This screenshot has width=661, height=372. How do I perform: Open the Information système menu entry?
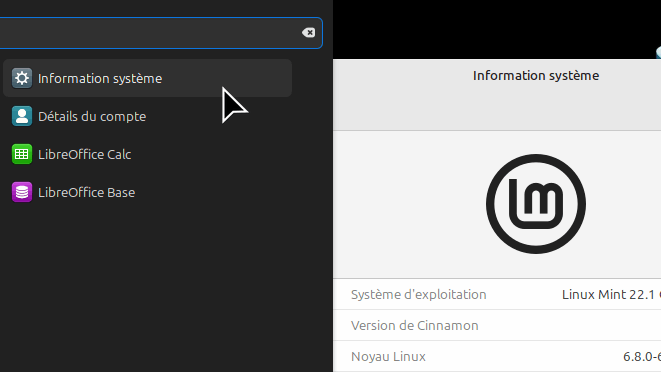pyautogui.click(x=148, y=78)
